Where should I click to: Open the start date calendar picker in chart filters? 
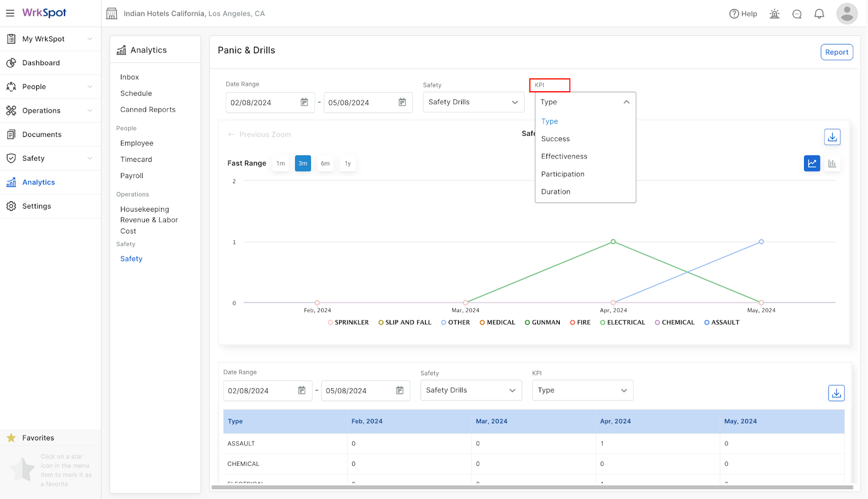304,102
